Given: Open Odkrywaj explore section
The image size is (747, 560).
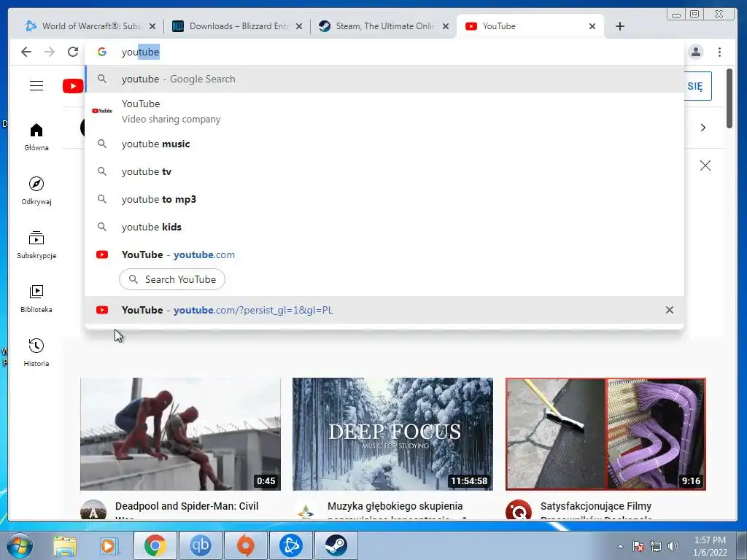Looking at the screenshot, I should point(36,191).
